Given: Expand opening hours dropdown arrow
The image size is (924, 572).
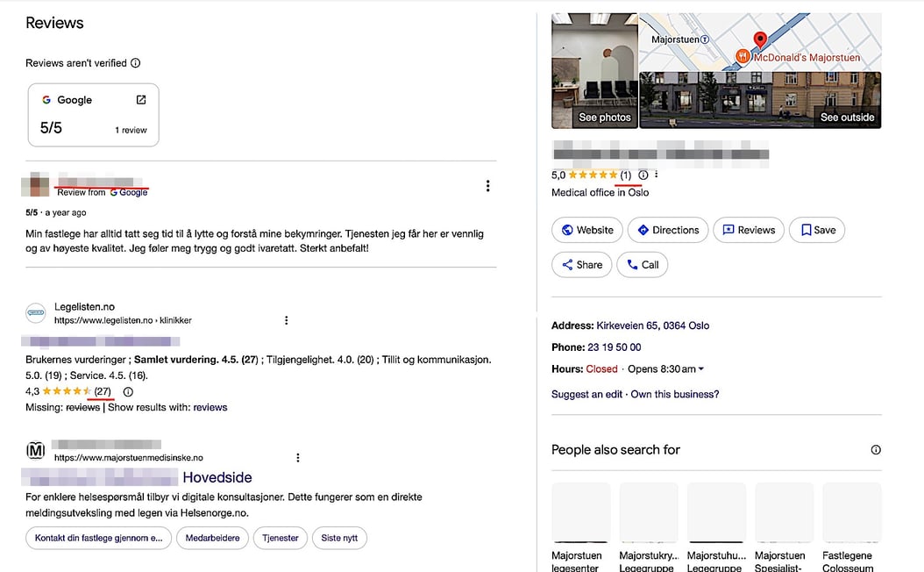Looking at the screenshot, I should coord(700,369).
